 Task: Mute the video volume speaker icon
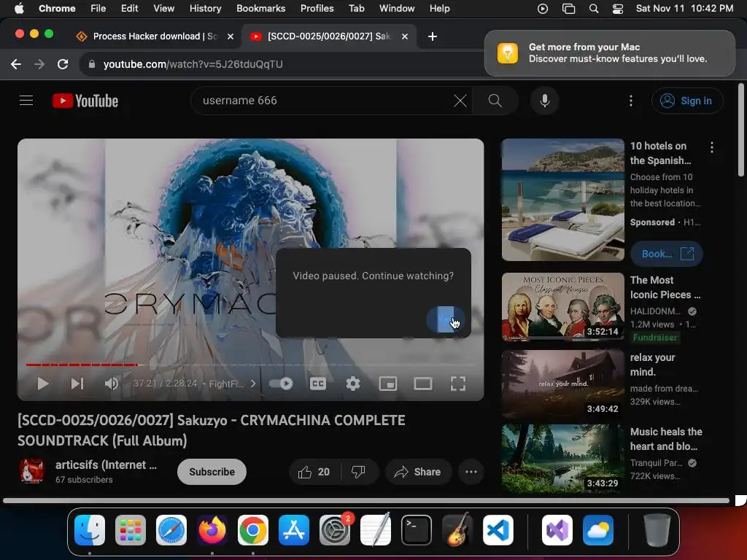click(x=112, y=384)
